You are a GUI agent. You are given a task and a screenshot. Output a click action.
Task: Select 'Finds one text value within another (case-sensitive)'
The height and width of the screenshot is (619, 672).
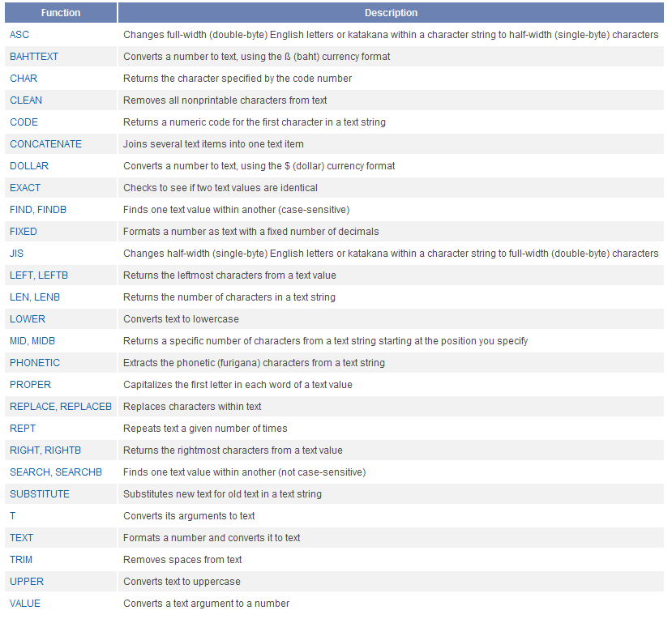[237, 210]
